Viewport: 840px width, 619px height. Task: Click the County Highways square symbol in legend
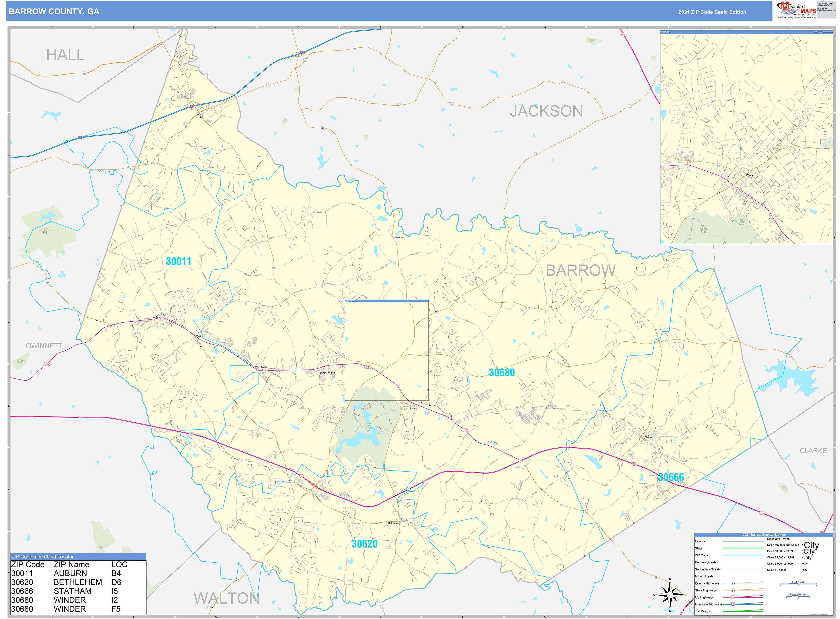pyautogui.click(x=733, y=583)
